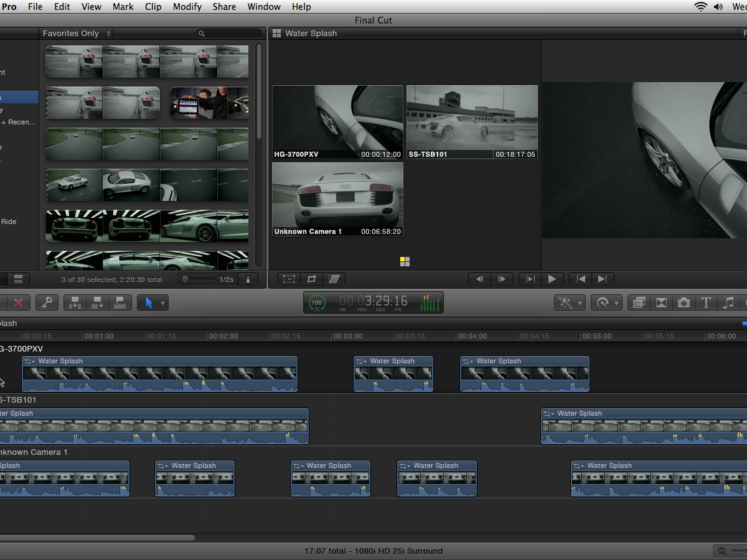This screenshot has height=560, width=747.
Task: Open the Photos browser camera icon
Action: tap(684, 303)
